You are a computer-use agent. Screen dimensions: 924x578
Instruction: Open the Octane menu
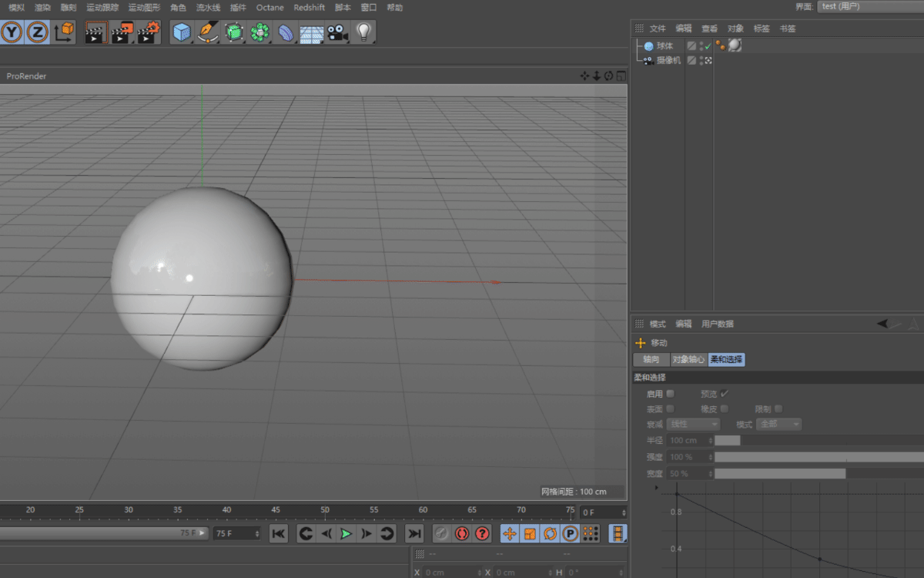(x=269, y=8)
